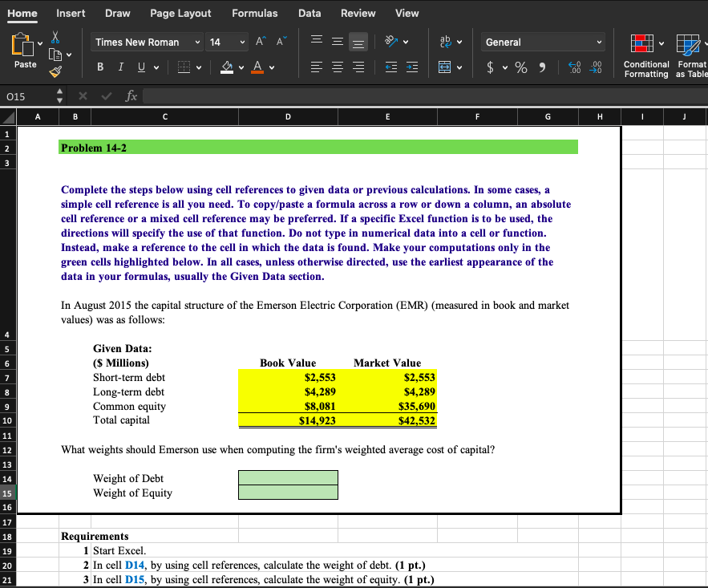Image resolution: width=708 pixels, height=588 pixels.
Task: Toggle italic formatting
Action: tap(120, 67)
